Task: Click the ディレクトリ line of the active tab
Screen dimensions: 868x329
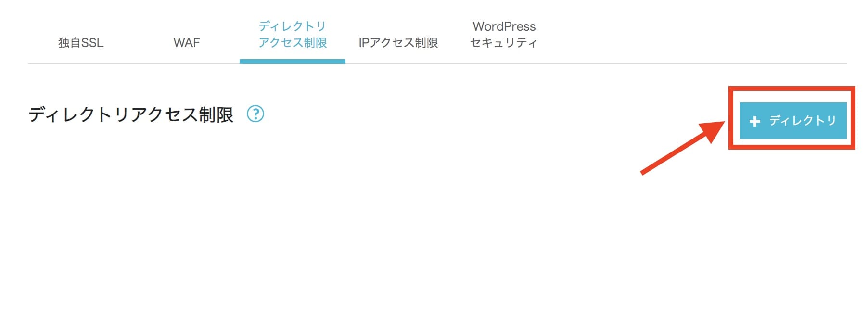Action: (x=293, y=26)
